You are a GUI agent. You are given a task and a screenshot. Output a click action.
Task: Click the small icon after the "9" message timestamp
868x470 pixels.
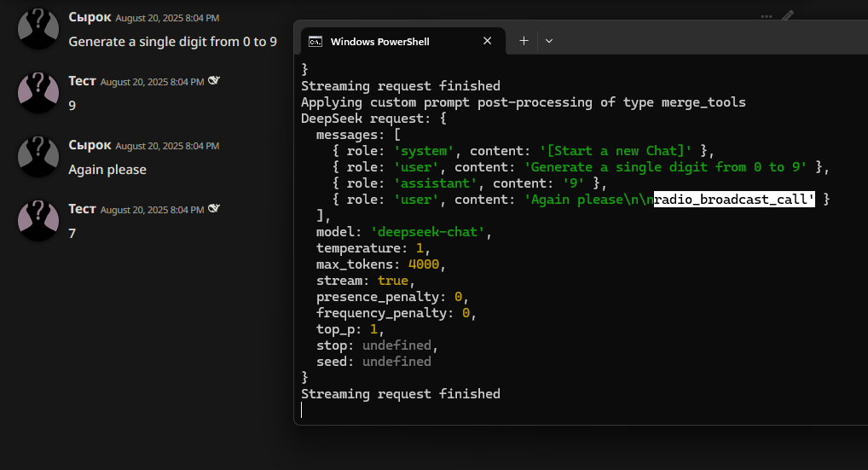tap(214, 81)
